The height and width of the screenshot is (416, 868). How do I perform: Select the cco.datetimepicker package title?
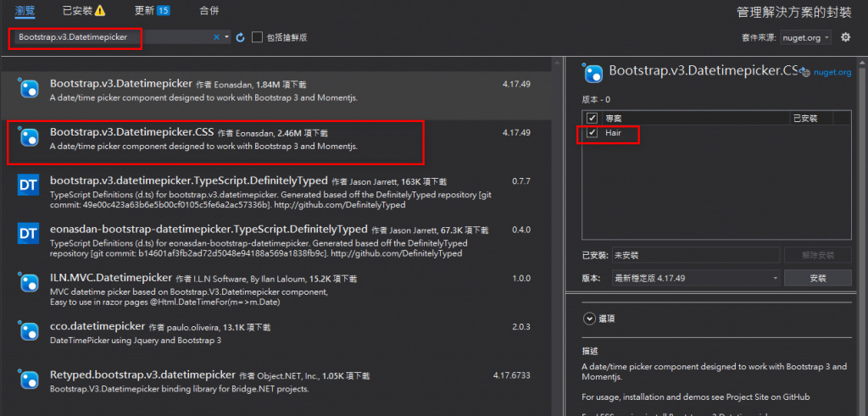pyautogui.click(x=97, y=326)
